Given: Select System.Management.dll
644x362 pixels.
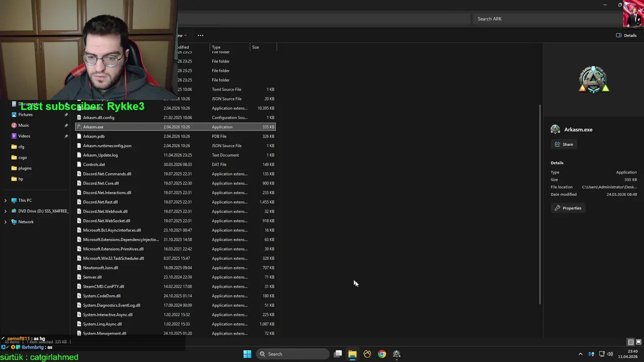Looking at the screenshot, I should click(105, 333).
